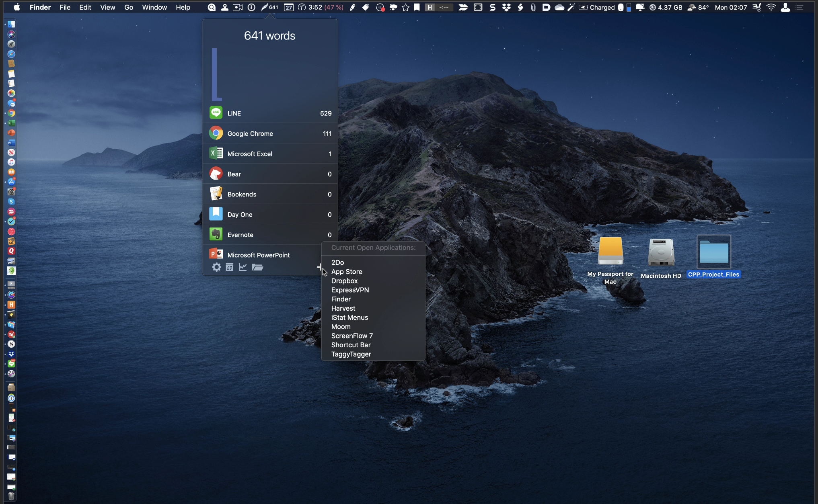Open the Apple menu
Screen dimensions: 818x504
17,7
